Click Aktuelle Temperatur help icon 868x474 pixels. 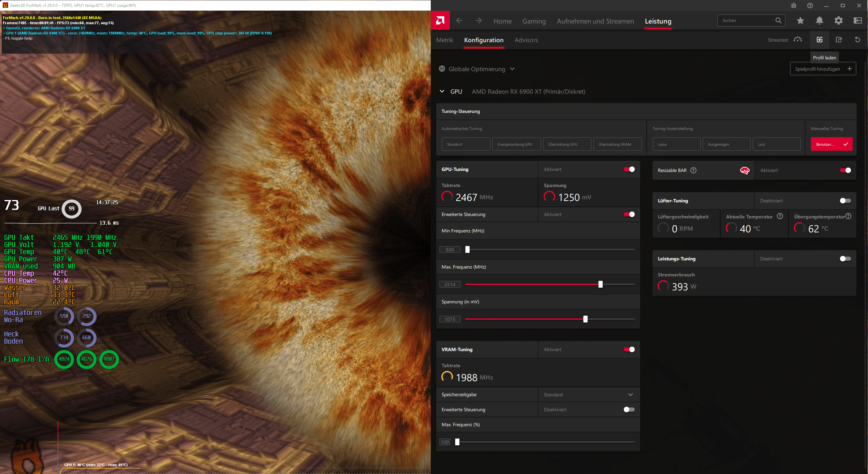780,216
